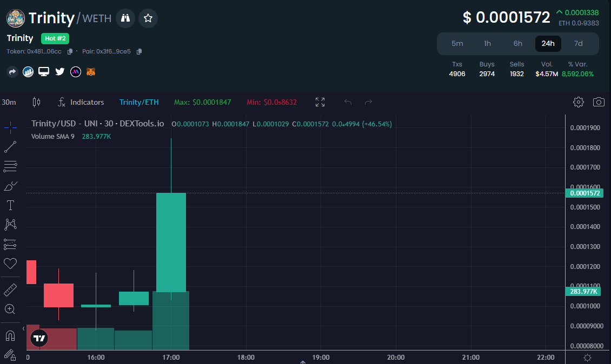The width and height of the screenshot is (611, 364).
Task: Click the binoculars watch icon next to Trinity/WETH
Action: 125,18
